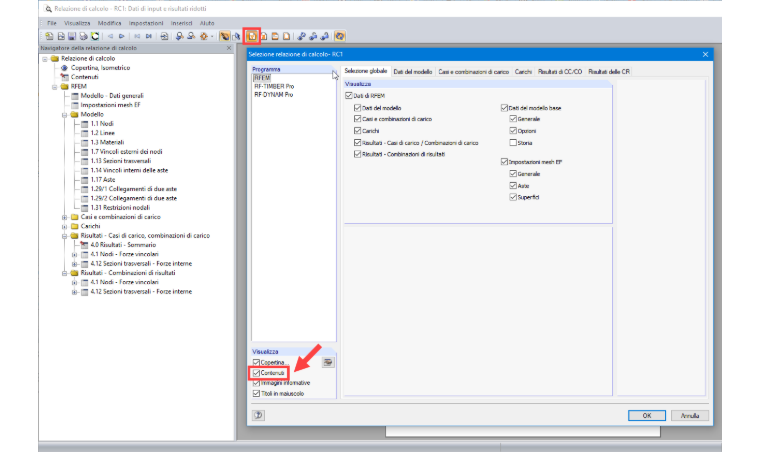Click the Contenuti tree item icon
760x452 pixels.
coord(64,77)
